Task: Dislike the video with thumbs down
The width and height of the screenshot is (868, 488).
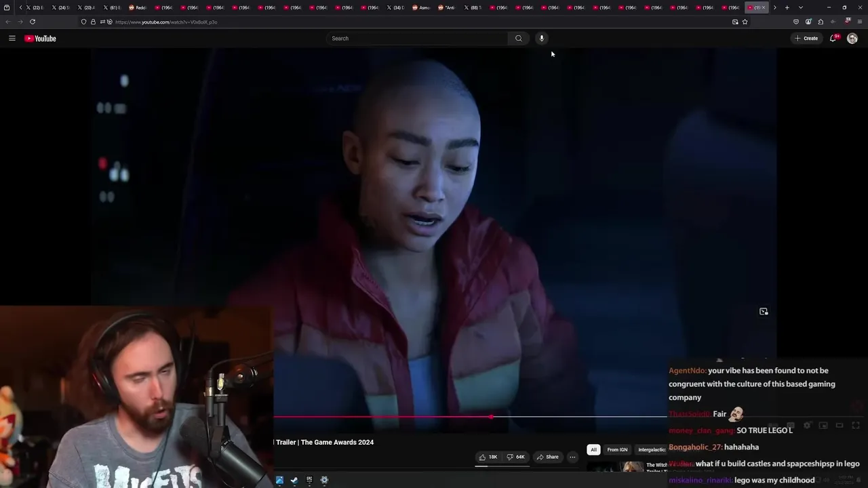Action: click(516, 457)
